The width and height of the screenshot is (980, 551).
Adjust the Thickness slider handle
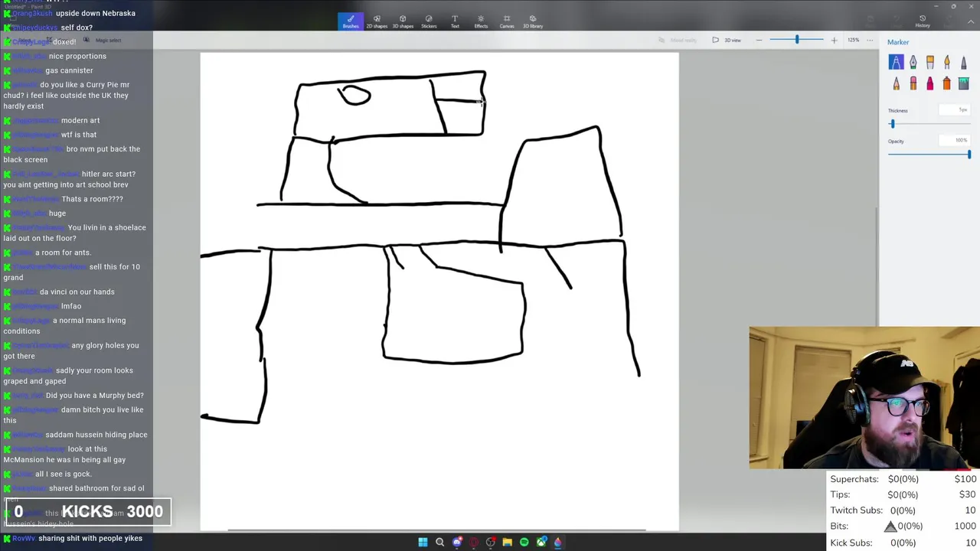coord(892,124)
